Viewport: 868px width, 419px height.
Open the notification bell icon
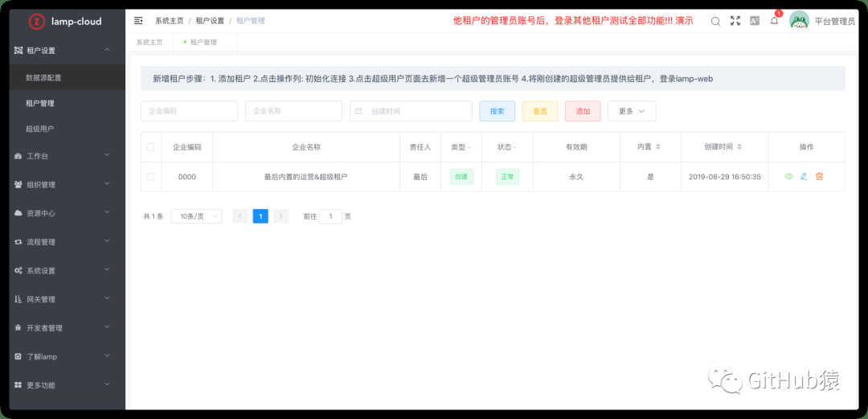coord(774,21)
